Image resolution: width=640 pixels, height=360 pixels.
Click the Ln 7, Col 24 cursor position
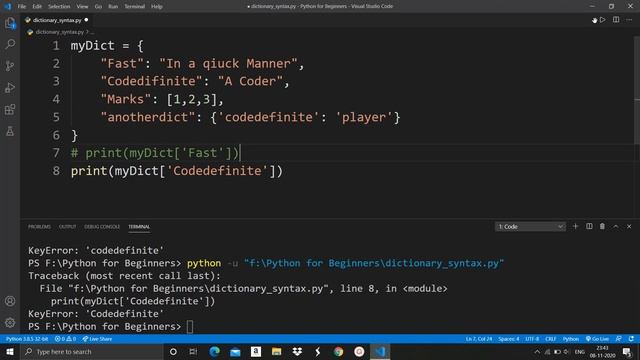479,339
